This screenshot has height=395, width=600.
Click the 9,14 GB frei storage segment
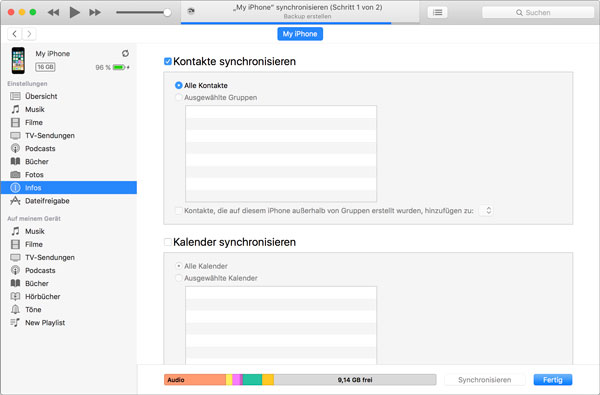(355, 380)
